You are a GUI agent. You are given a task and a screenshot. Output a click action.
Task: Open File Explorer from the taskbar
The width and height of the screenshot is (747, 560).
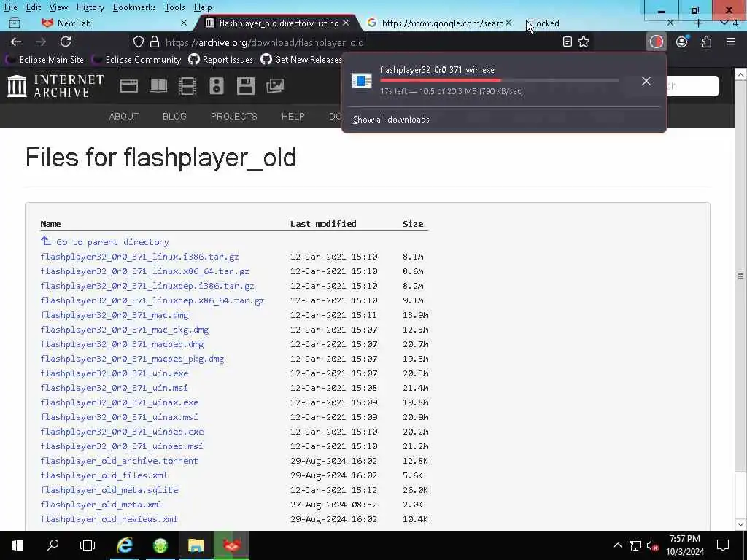196,545
